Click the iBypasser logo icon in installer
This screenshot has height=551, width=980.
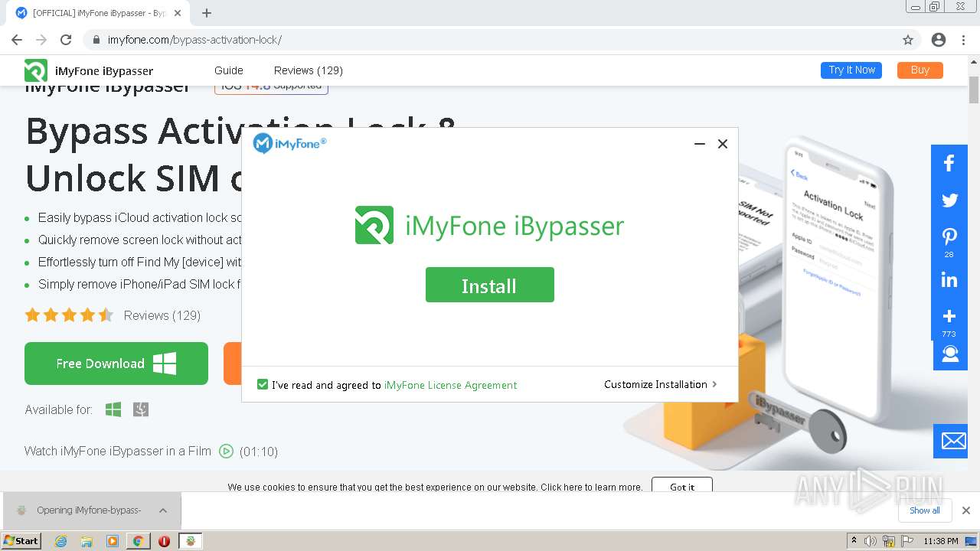click(374, 225)
